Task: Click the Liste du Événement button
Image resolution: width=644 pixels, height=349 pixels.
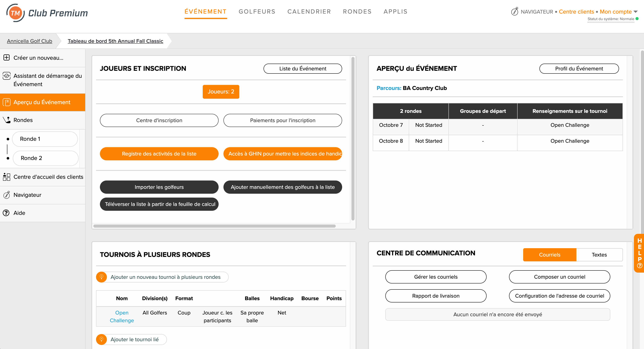Action: (x=303, y=68)
